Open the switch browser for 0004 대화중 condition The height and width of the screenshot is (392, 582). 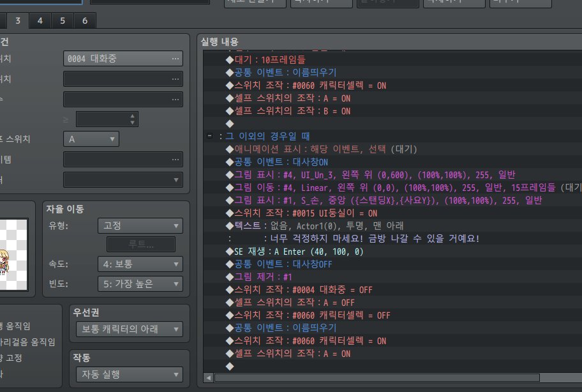click(175, 58)
